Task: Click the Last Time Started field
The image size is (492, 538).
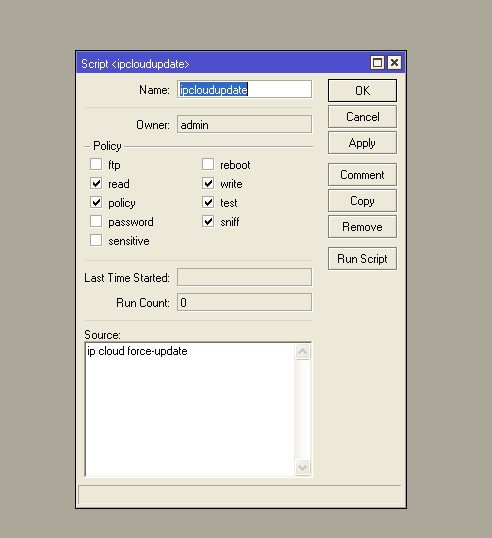Action: point(244,277)
